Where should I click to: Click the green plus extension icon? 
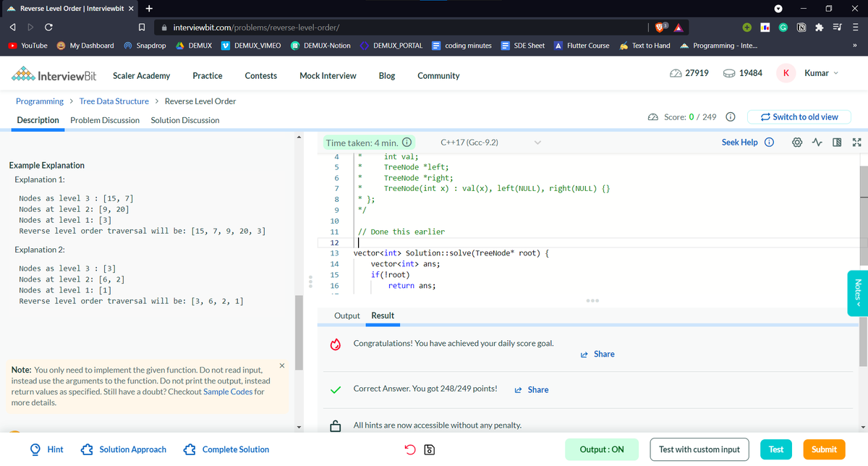[x=746, y=27]
